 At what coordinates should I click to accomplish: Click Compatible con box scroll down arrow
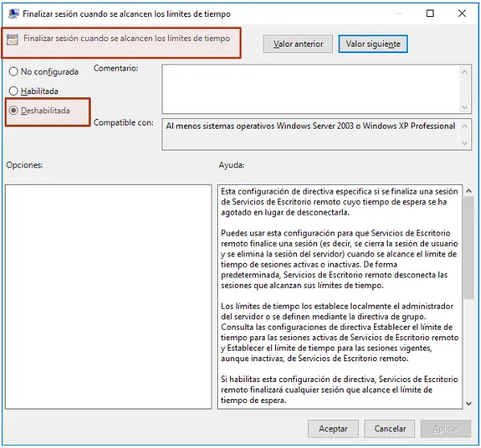click(x=465, y=143)
